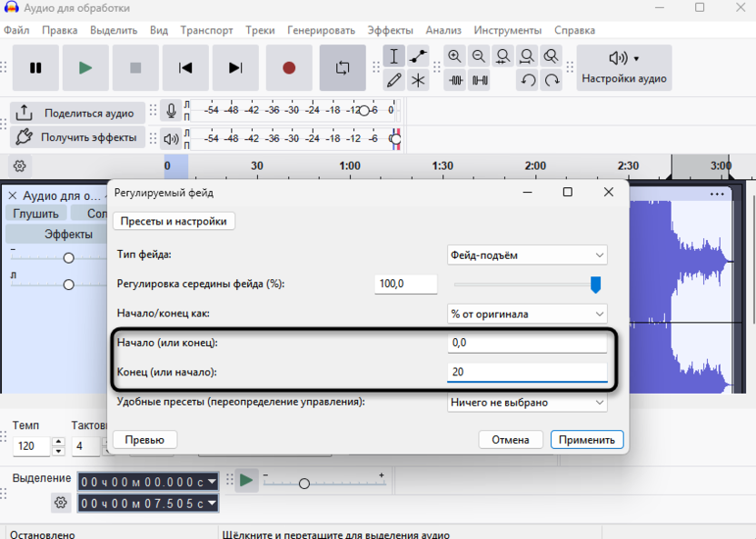756x539 pixels.
Task: Start playback with the green Play button
Action: [x=85, y=68]
